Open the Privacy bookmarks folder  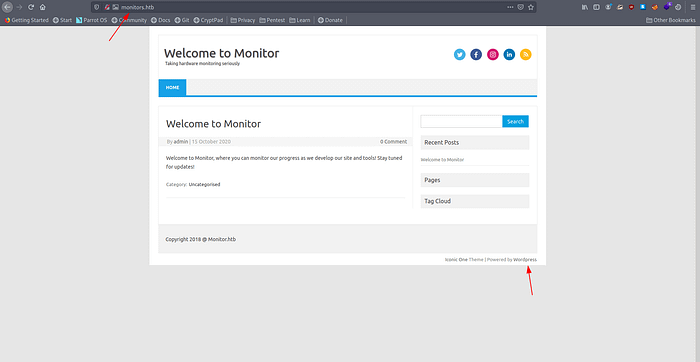pos(243,20)
